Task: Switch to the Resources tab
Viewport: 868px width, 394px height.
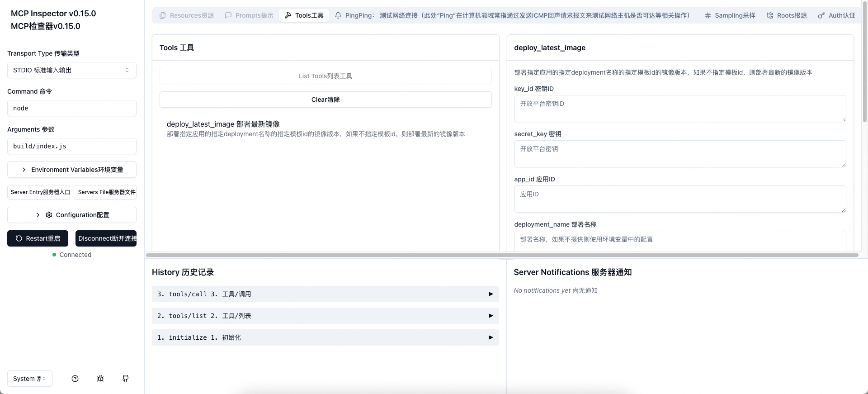Action: coord(187,15)
